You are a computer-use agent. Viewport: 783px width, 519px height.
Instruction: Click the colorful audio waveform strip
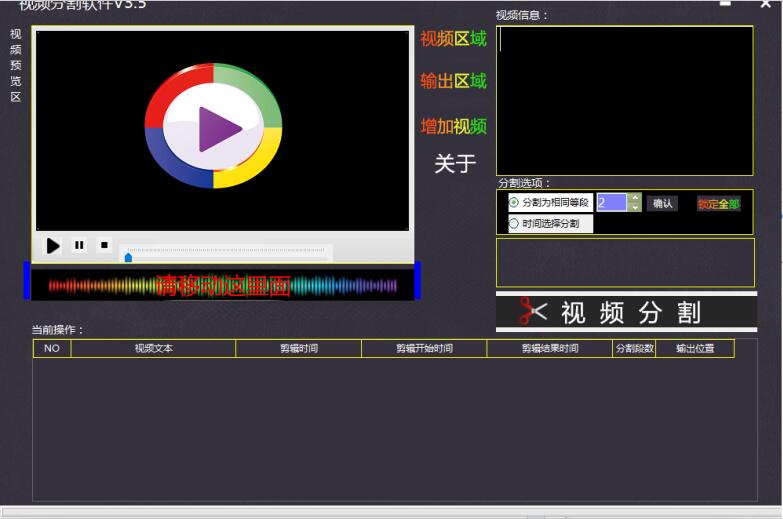click(222, 286)
